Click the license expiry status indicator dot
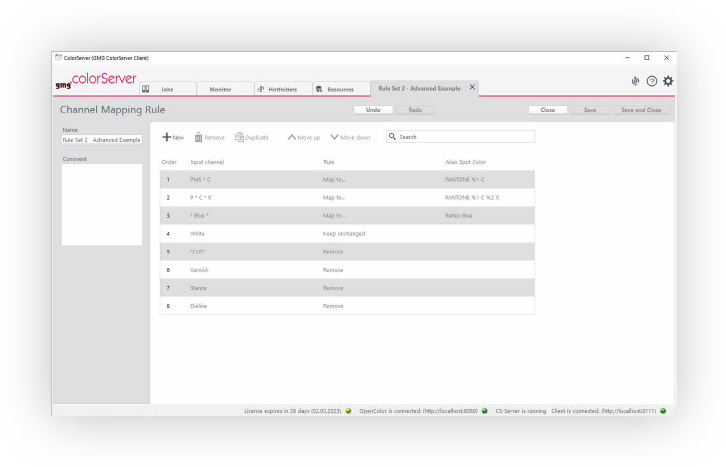Screen dimensions: 726x467 click(x=348, y=410)
